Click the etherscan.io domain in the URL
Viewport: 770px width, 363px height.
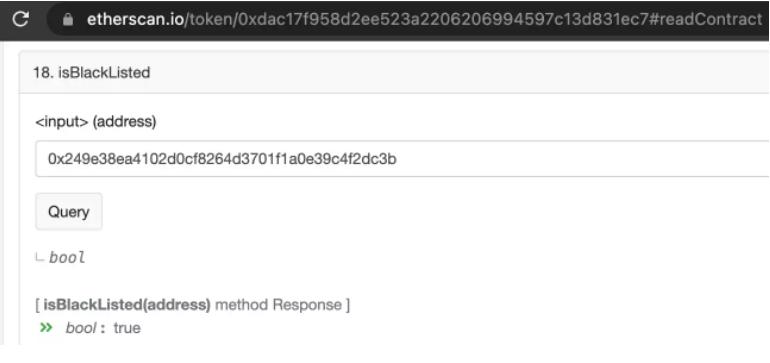(135, 19)
